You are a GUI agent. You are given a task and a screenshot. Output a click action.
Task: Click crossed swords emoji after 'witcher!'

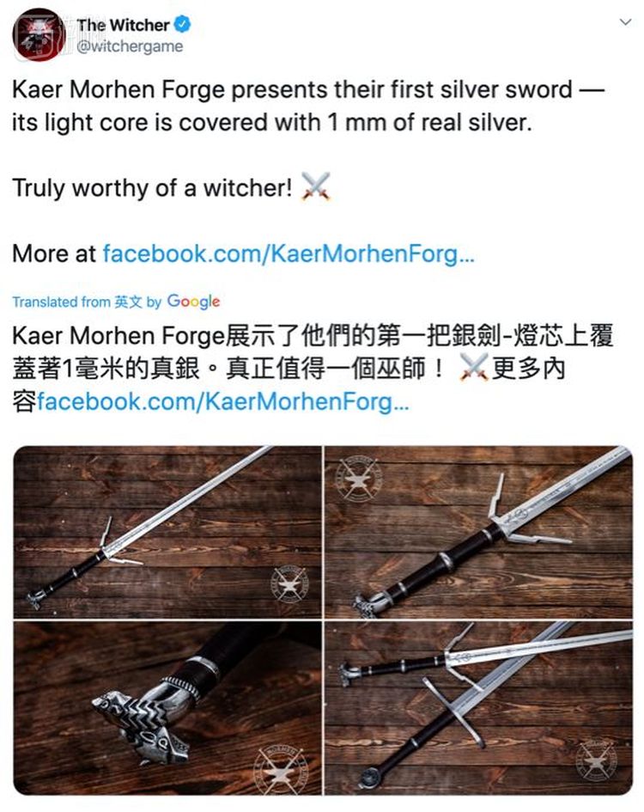[316, 187]
